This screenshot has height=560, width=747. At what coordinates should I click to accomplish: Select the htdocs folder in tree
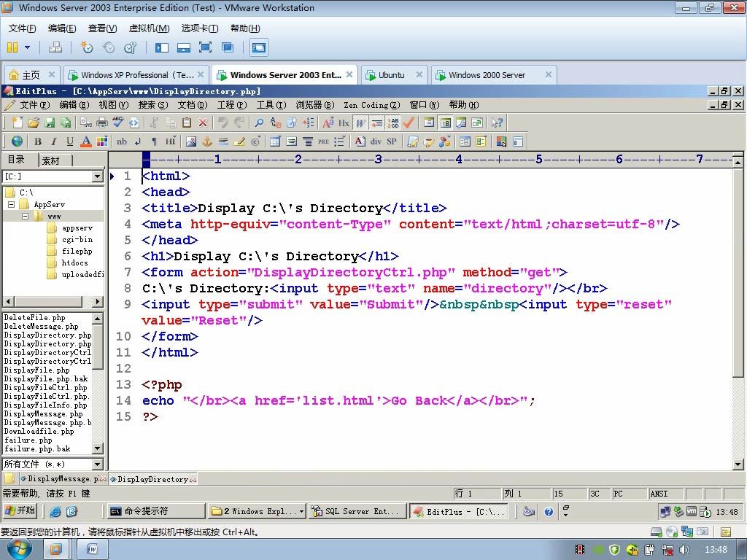(75, 262)
